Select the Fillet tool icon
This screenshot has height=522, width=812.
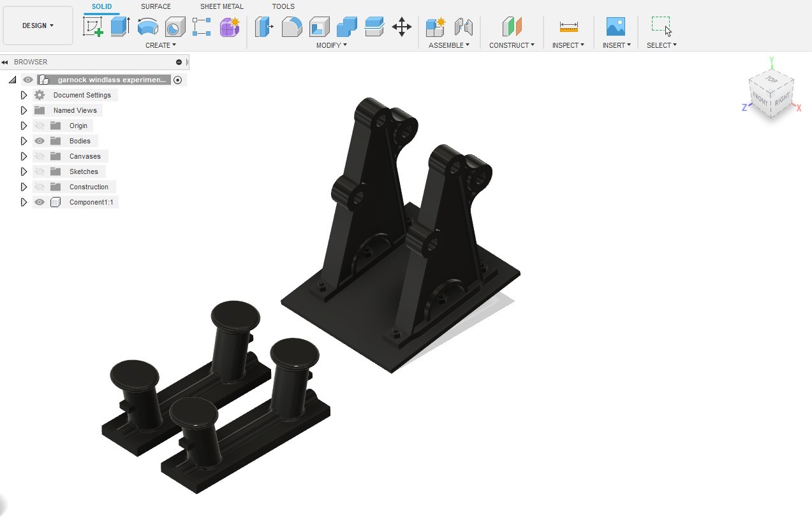point(292,27)
